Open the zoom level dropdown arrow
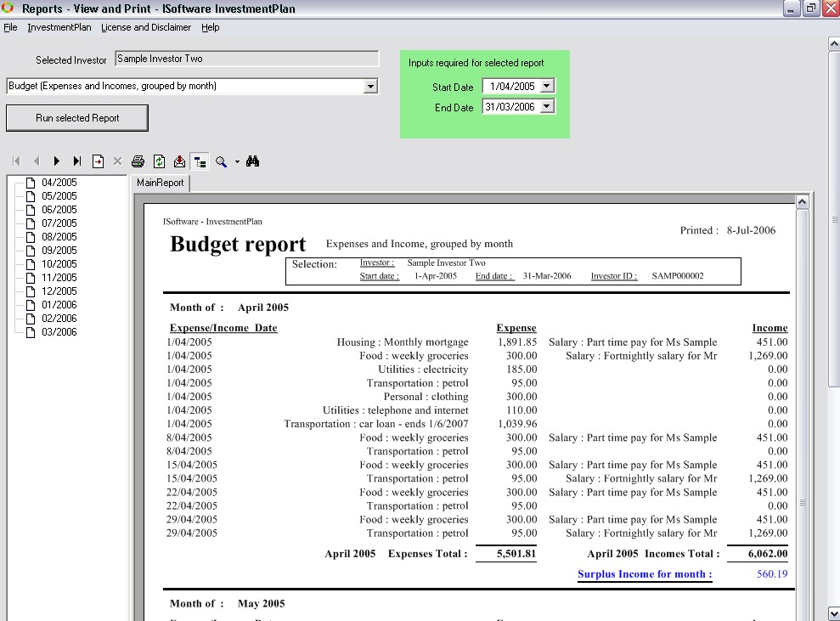 237,161
